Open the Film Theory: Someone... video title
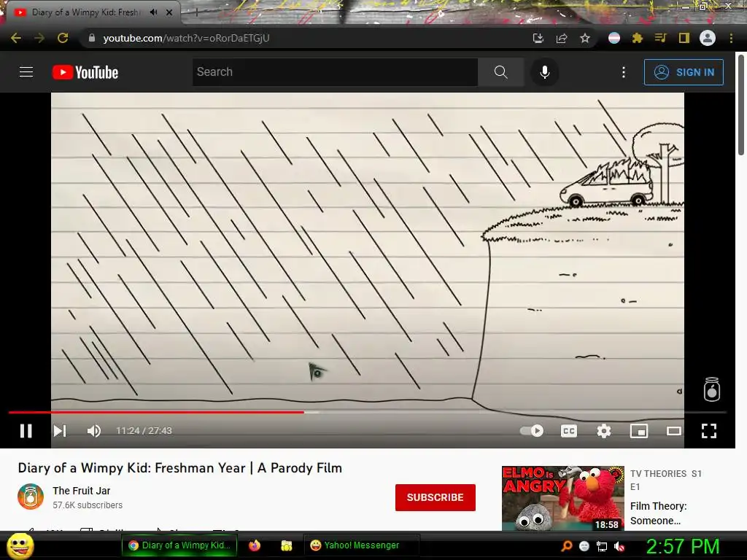747x560 pixels. point(659,513)
